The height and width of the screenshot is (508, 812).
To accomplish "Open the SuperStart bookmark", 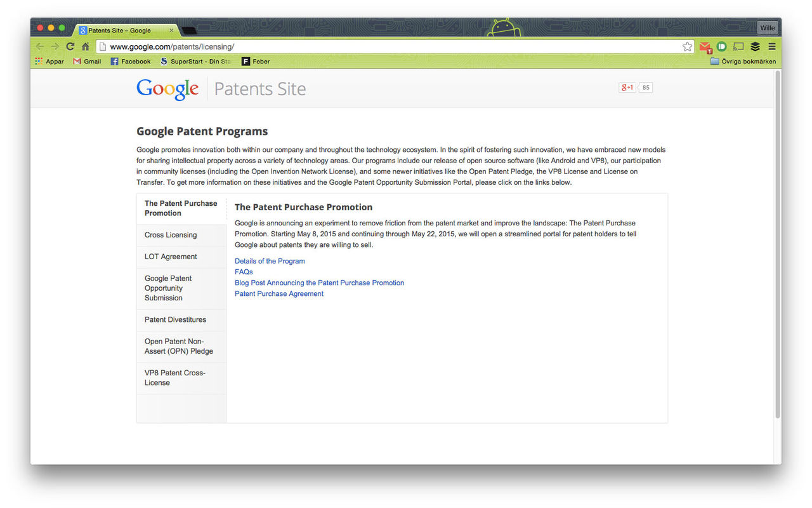I will tap(195, 62).
